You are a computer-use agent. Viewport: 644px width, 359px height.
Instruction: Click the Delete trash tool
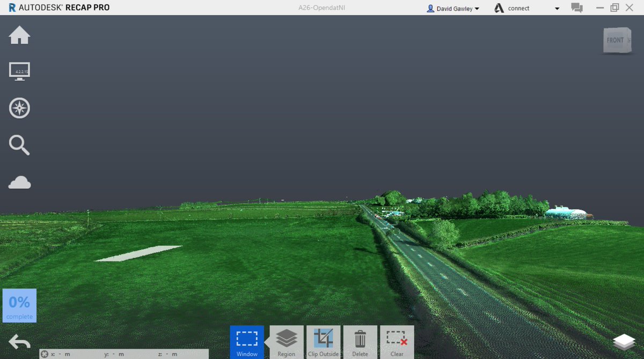360,342
